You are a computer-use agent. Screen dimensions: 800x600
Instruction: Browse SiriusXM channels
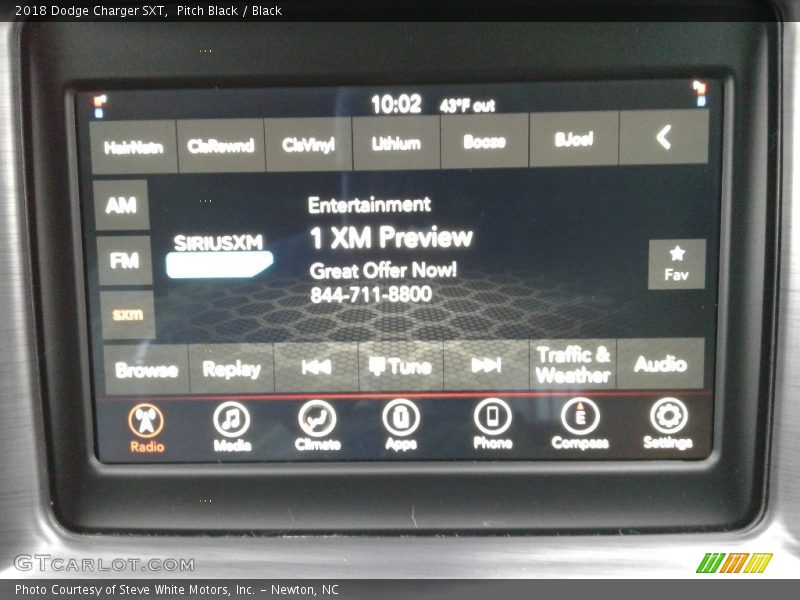point(146,370)
